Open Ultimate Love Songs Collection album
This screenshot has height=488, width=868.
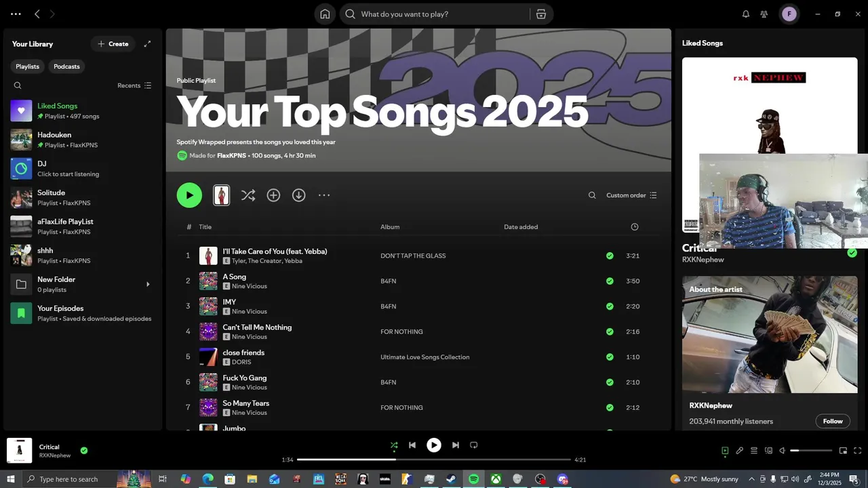(x=425, y=357)
